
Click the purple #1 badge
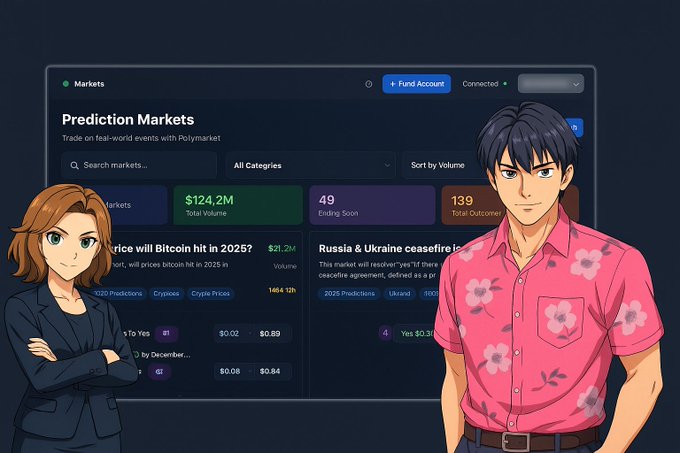[x=166, y=333]
